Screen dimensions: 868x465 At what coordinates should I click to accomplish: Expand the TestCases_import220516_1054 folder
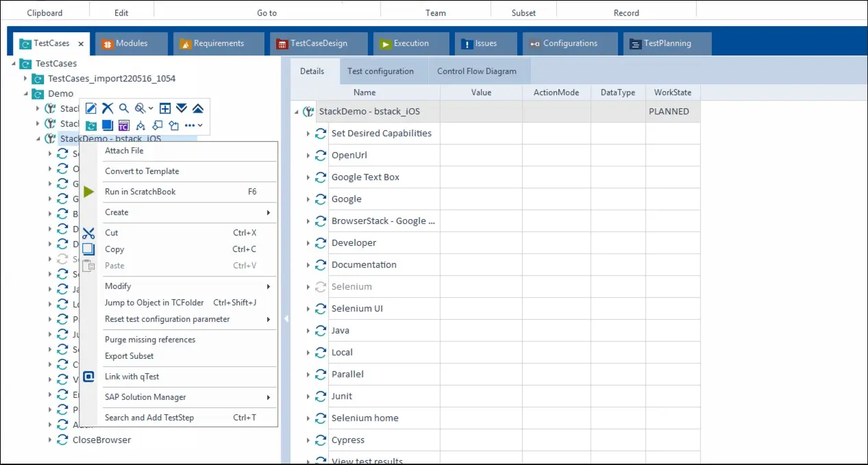coord(26,79)
